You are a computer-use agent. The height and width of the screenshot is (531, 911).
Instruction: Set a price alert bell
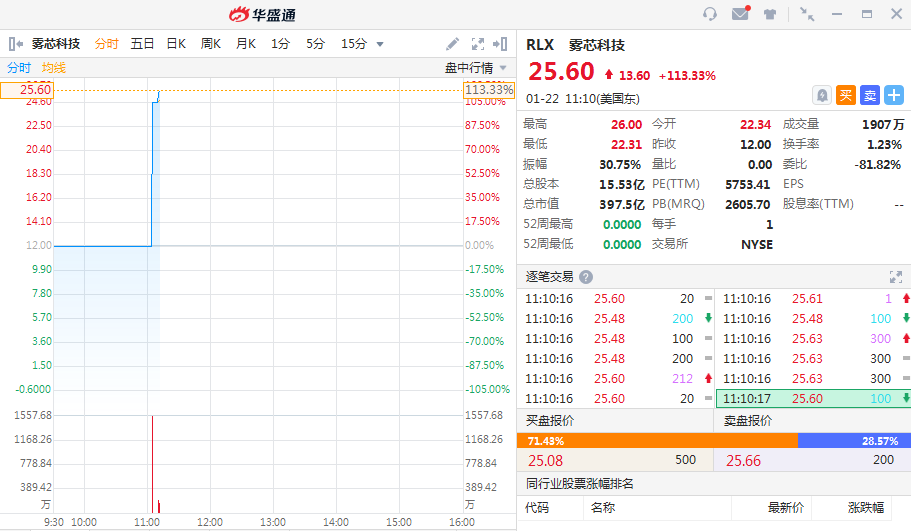pyautogui.click(x=822, y=95)
